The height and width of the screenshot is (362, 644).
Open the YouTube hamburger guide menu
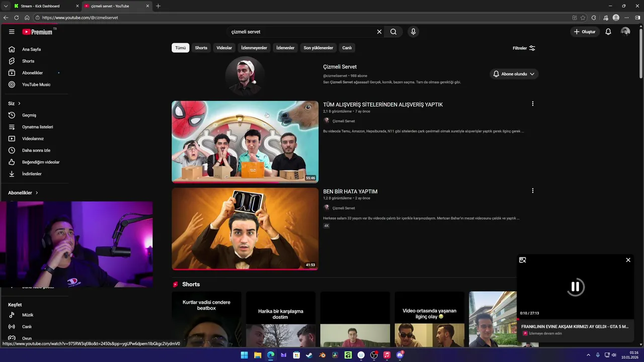click(12, 32)
